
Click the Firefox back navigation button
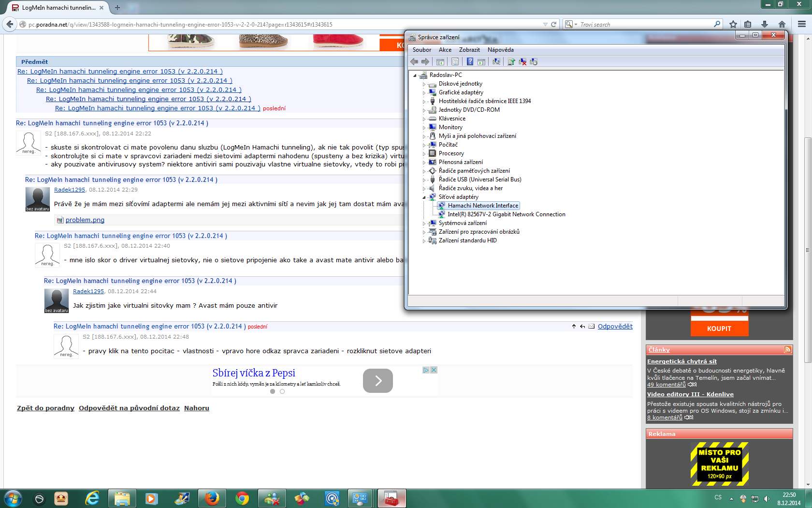(10, 24)
